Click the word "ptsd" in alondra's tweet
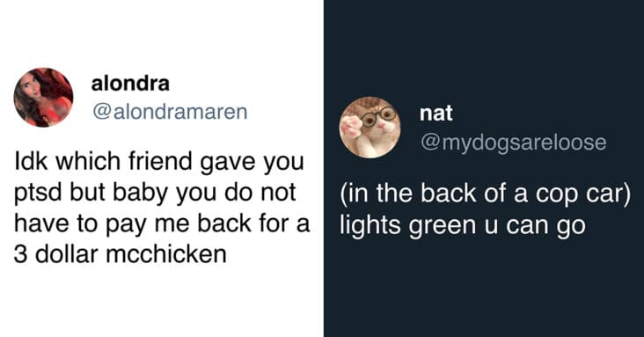Screen dimensions: 644x337 click(x=38, y=194)
